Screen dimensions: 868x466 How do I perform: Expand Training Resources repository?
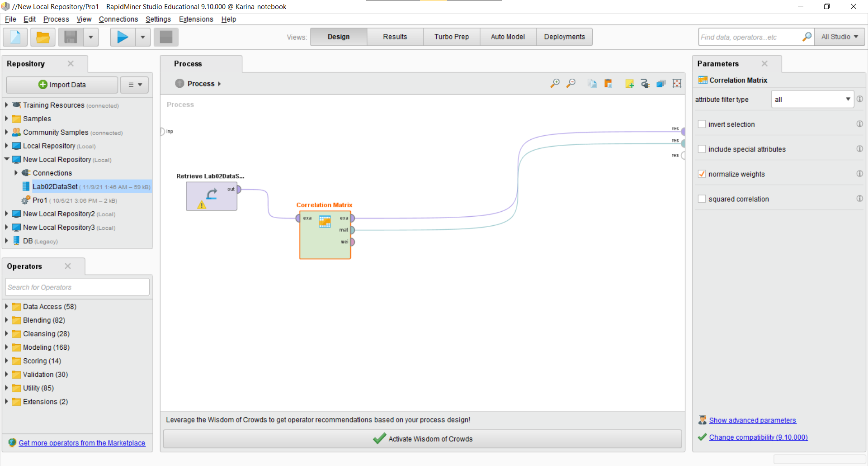click(6, 105)
